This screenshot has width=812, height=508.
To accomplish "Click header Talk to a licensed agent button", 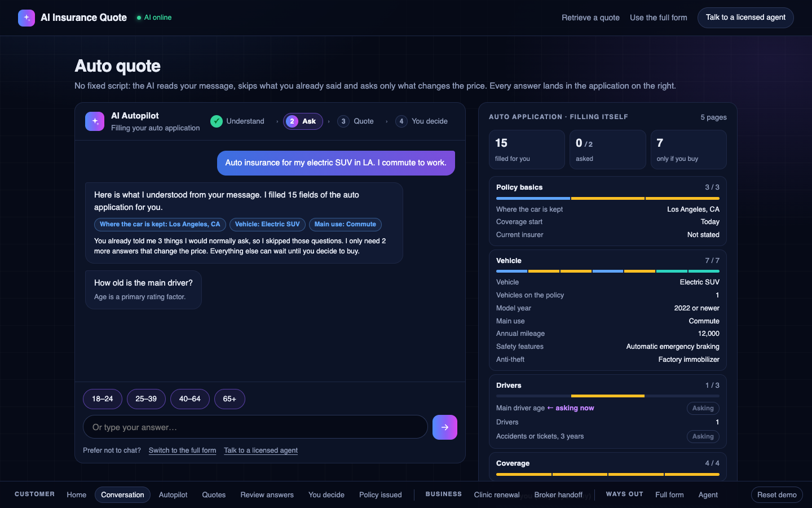I will pos(745,17).
